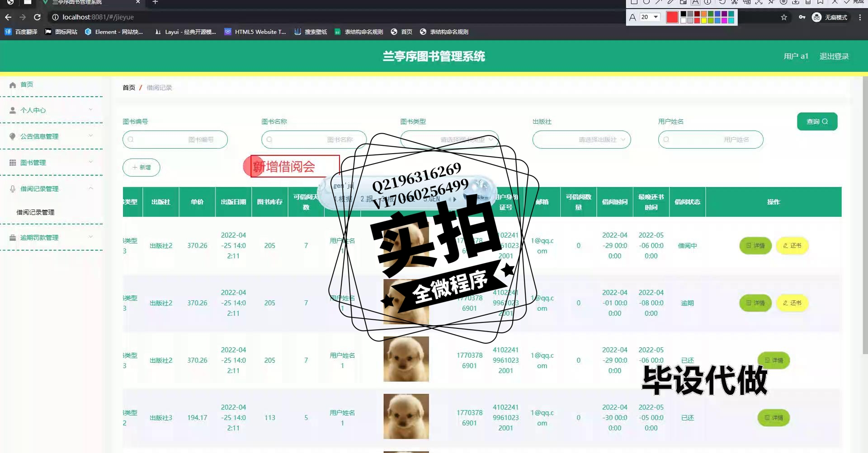Click the 113 stock cell
This screenshot has height=453, width=868.
click(269, 418)
